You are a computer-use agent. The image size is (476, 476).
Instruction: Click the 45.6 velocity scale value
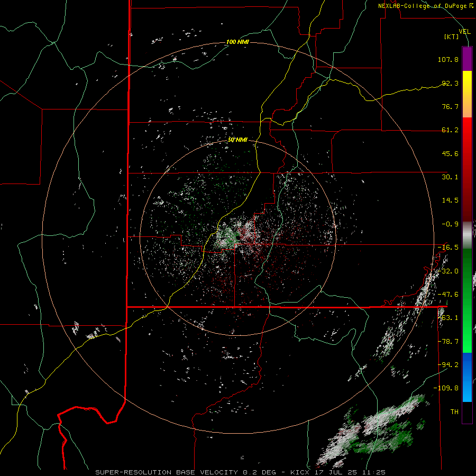[x=450, y=153]
